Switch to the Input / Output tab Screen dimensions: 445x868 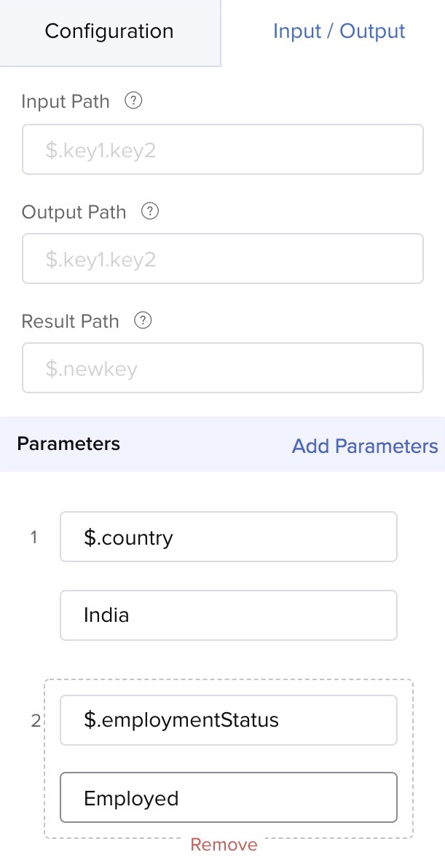[339, 31]
